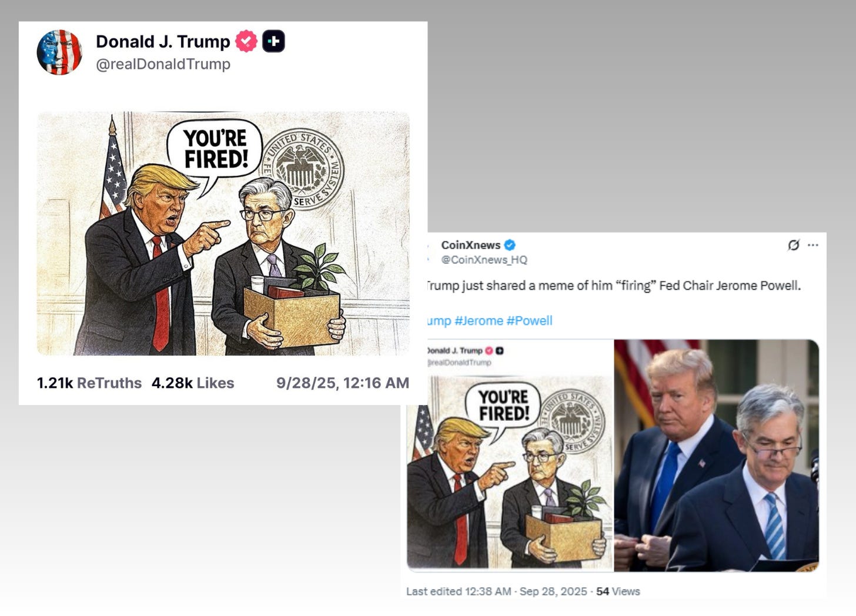
Task: Click the Donald J. Trump display name
Action: (163, 41)
